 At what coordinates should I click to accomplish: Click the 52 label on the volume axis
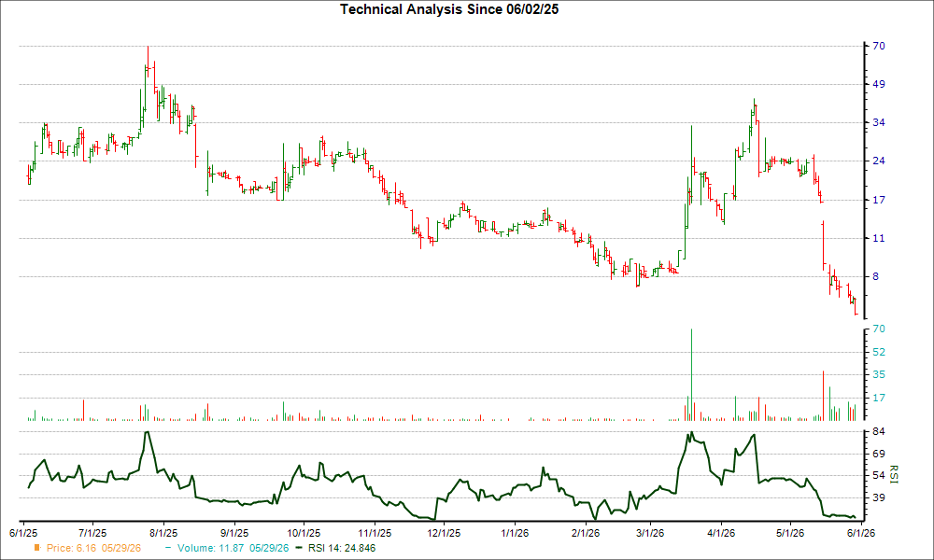(x=879, y=352)
